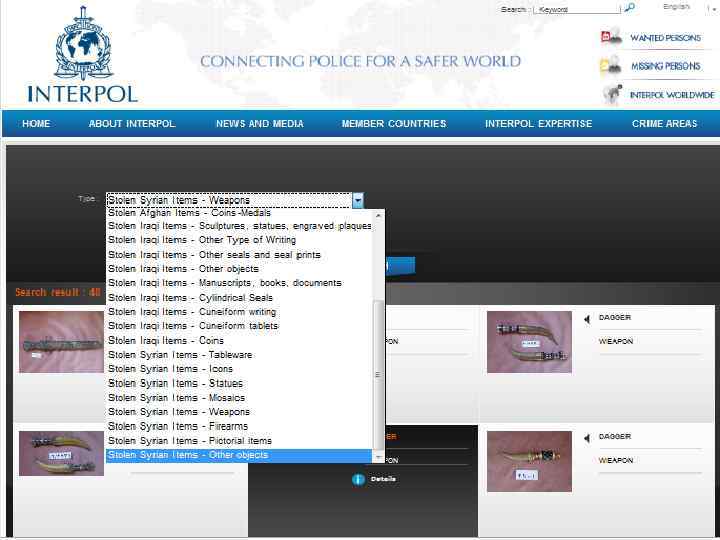
Task: Pick Stolen Iraqi Items - Manuscripts, books, documents
Action: coord(239,283)
